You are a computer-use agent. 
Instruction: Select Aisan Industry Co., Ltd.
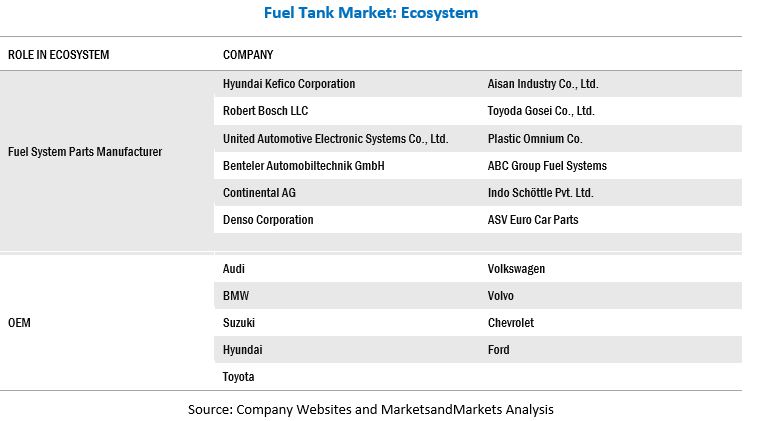coord(542,84)
